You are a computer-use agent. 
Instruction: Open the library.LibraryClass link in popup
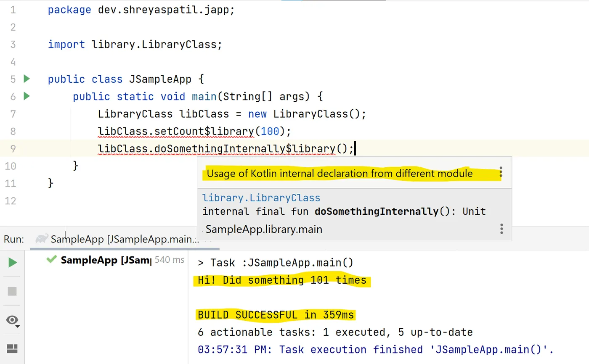[261, 198]
